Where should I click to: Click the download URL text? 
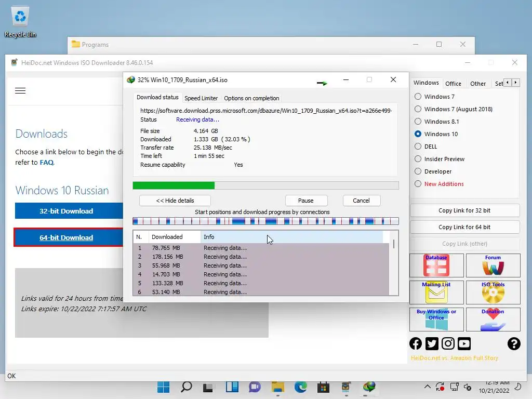tap(267, 111)
